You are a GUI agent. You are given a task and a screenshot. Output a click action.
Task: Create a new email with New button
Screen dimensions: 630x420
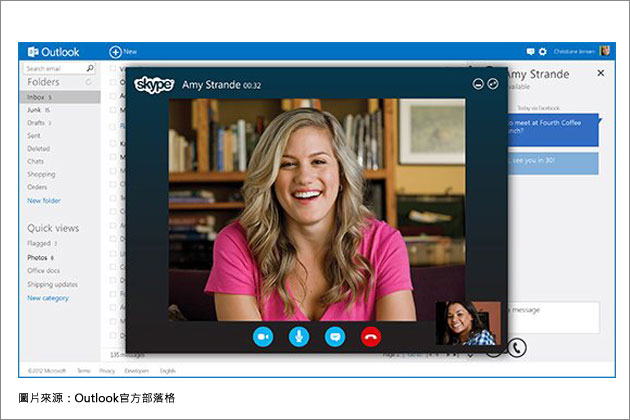124,51
